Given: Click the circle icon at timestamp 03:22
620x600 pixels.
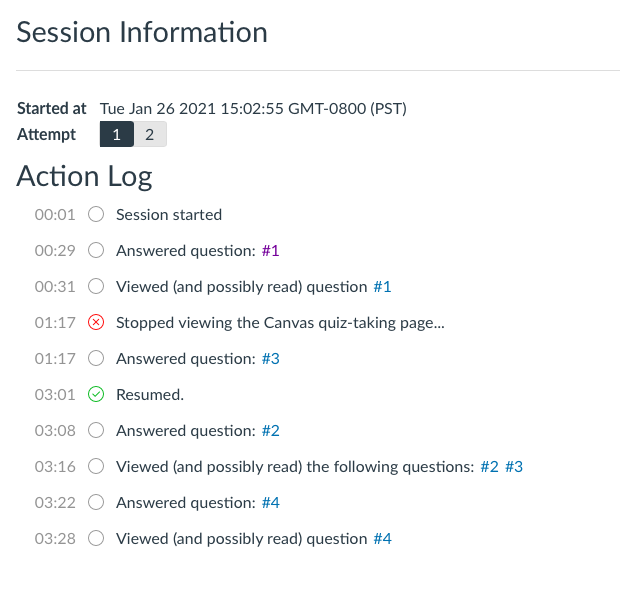Looking at the screenshot, I should [96, 502].
